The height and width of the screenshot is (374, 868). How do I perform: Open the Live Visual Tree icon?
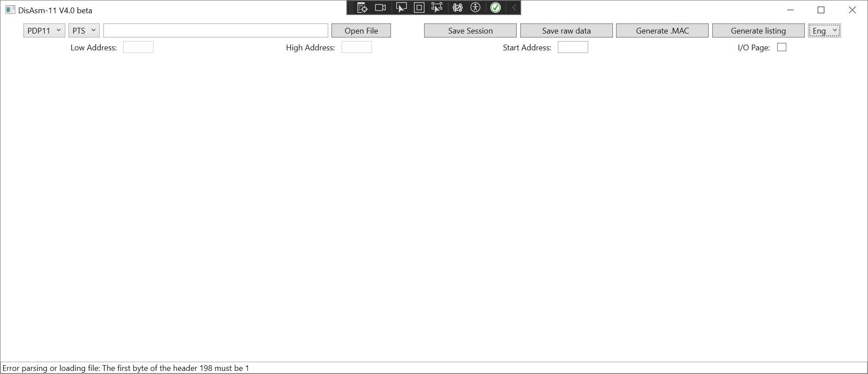(362, 8)
